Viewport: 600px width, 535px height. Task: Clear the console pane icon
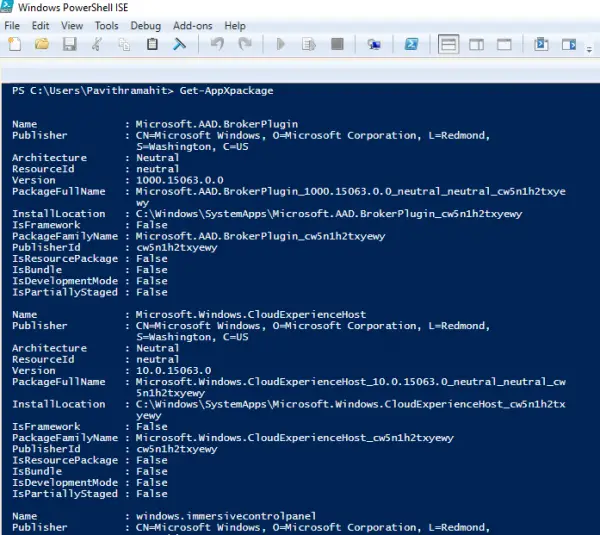point(179,44)
